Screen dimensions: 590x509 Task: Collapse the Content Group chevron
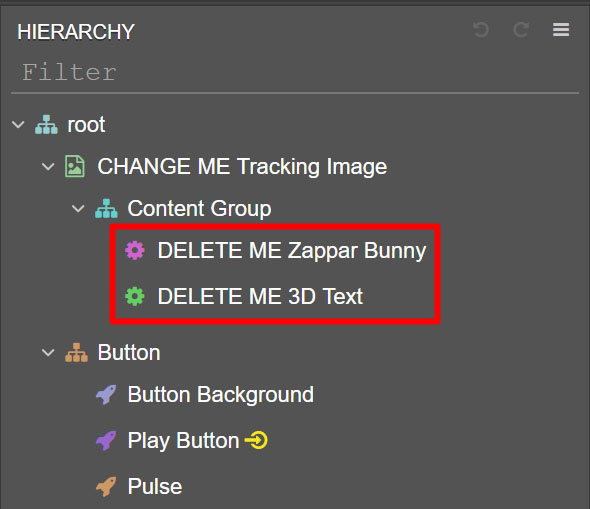tap(78, 208)
